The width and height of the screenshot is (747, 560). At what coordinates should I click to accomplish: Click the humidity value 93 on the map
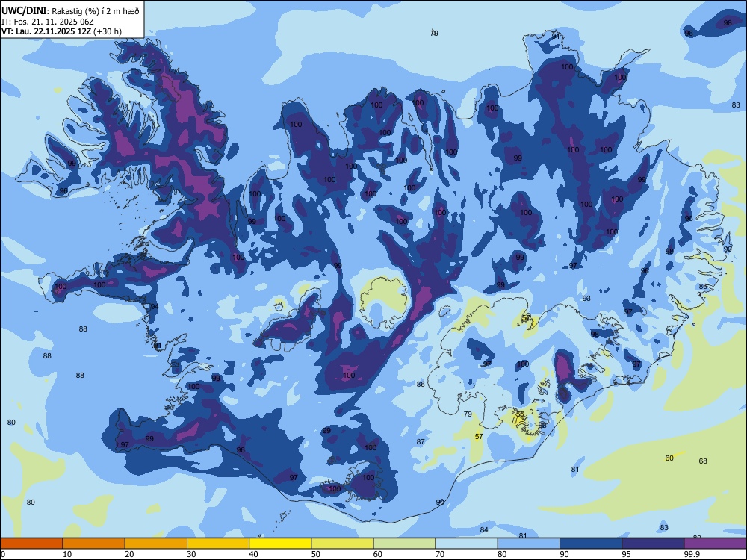click(x=586, y=298)
